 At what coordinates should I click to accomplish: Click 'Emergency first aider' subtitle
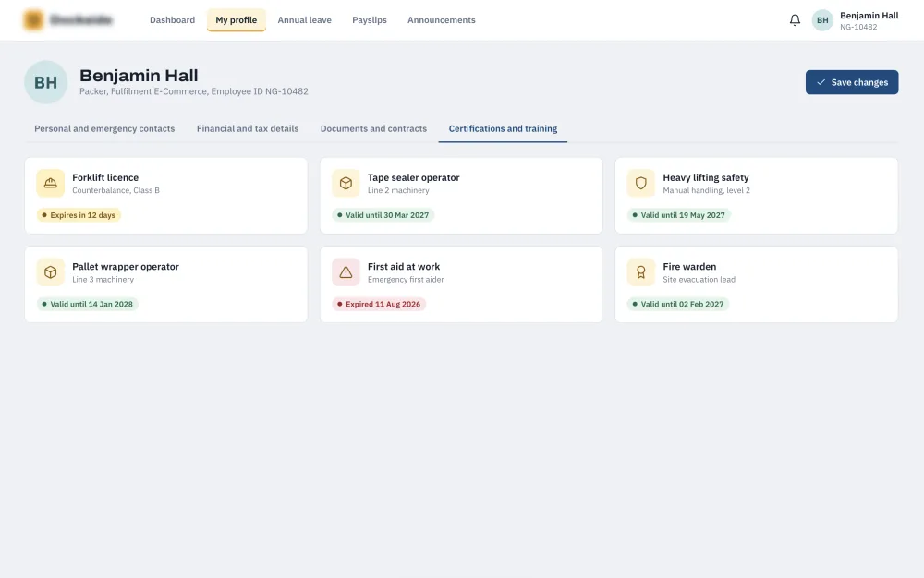coord(406,280)
